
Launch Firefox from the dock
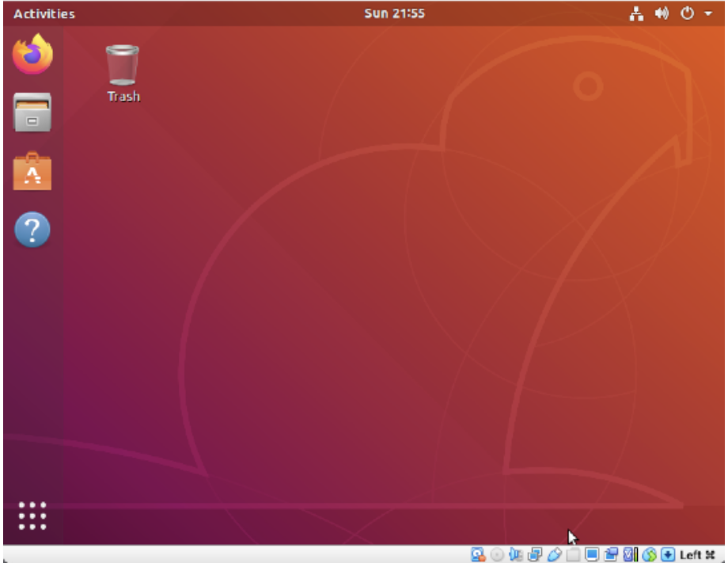click(32, 55)
